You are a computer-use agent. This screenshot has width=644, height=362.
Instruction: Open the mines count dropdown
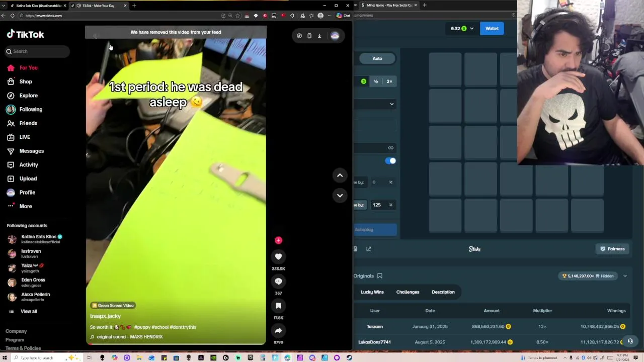[x=375, y=104]
